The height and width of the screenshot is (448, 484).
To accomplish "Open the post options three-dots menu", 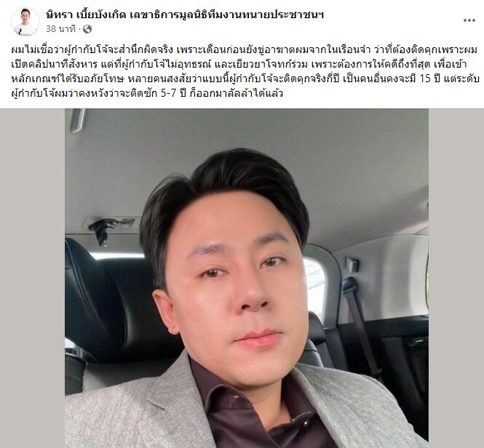I will pyautogui.click(x=469, y=20).
